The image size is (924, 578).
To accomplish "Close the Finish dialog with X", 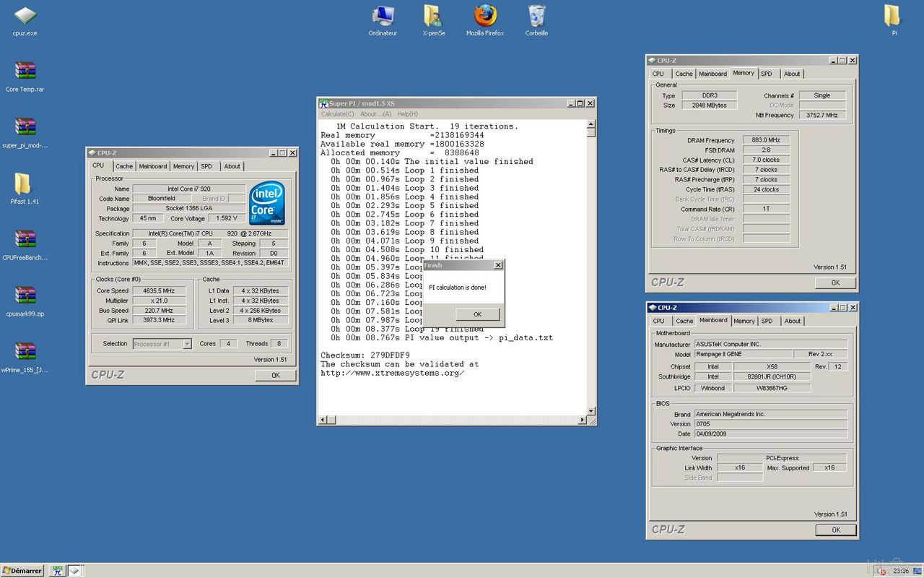I will pos(497,265).
